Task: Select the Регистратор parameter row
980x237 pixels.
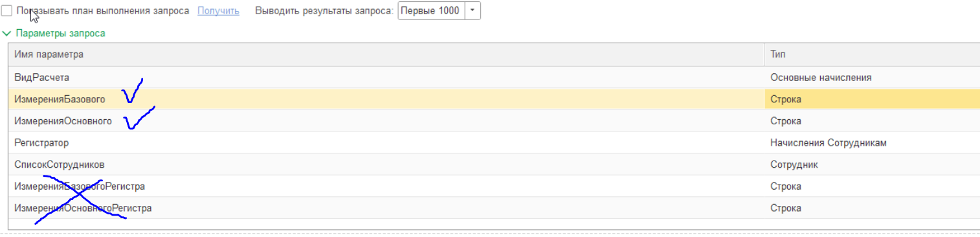Action: pos(494,142)
